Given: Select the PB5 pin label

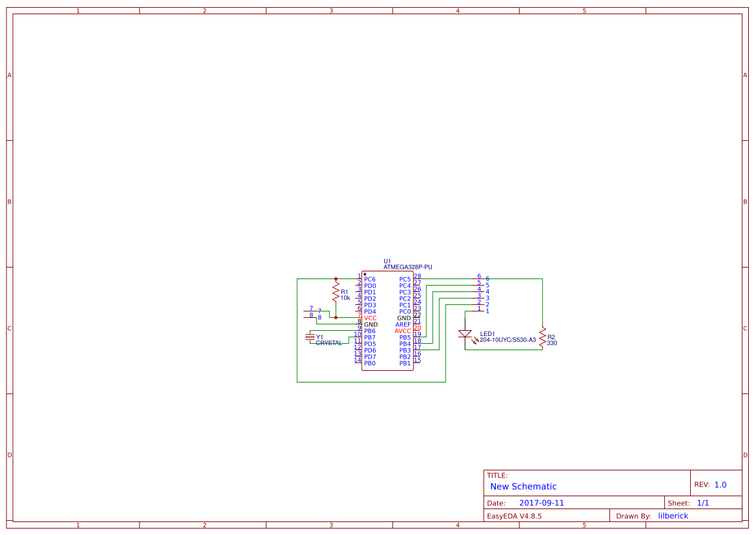Looking at the screenshot, I should click(x=405, y=337).
